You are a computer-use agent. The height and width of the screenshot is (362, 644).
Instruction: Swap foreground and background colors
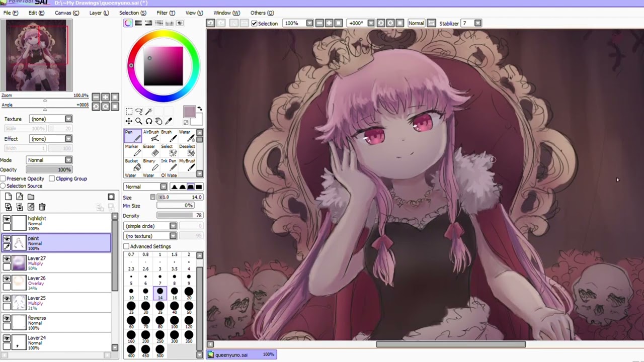200,109
